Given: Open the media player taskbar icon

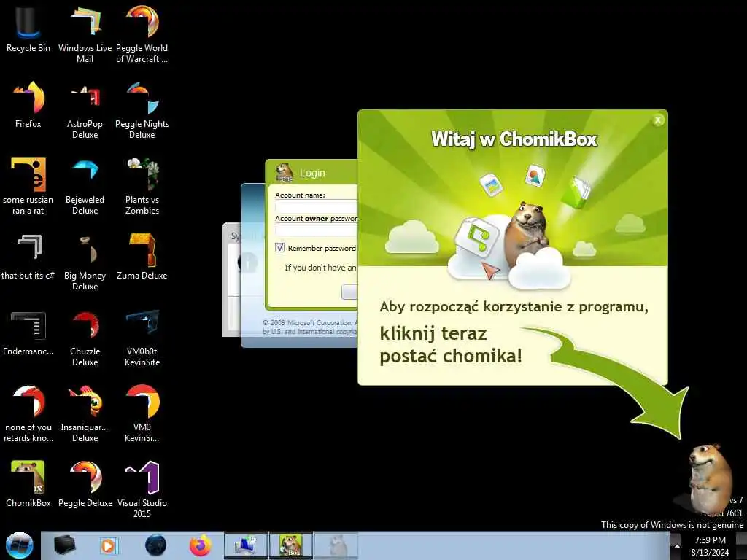Looking at the screenshot, I should (108, 545).
